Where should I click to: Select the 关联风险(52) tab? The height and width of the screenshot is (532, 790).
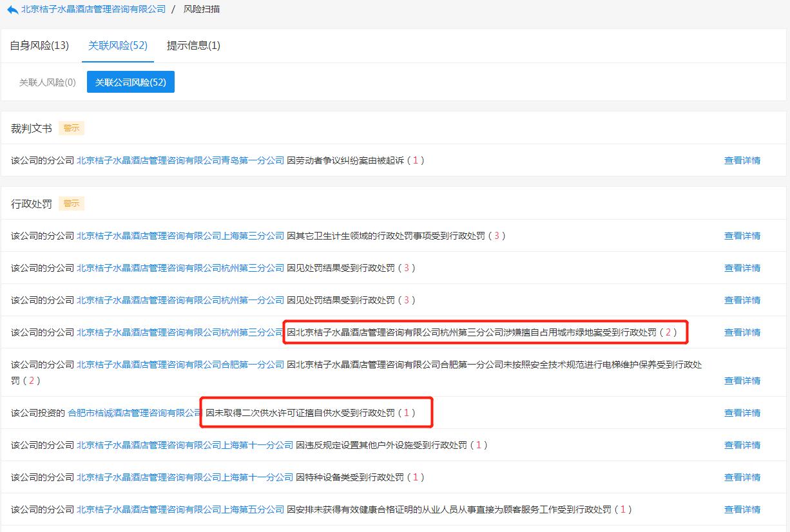118,45
